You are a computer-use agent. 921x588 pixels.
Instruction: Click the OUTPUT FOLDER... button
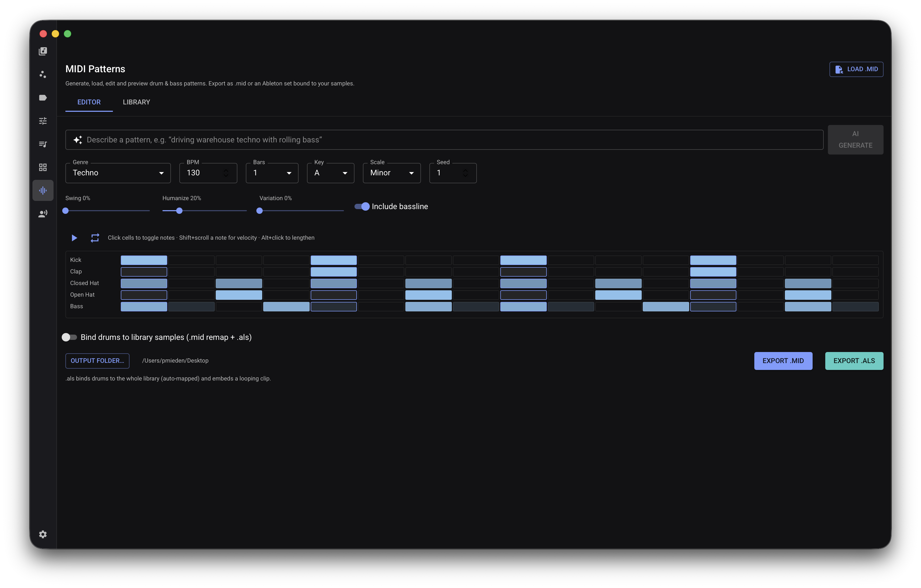point(97,361)
